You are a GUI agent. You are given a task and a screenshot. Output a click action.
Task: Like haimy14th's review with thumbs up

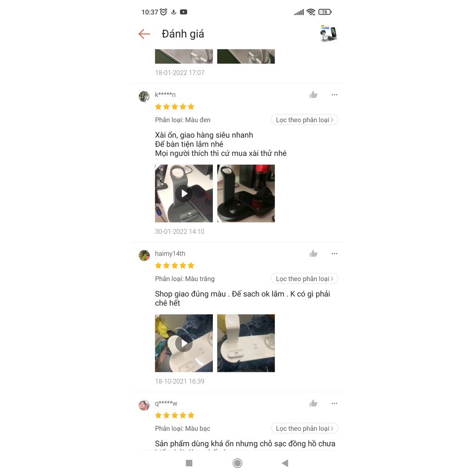tap(313, 253)
